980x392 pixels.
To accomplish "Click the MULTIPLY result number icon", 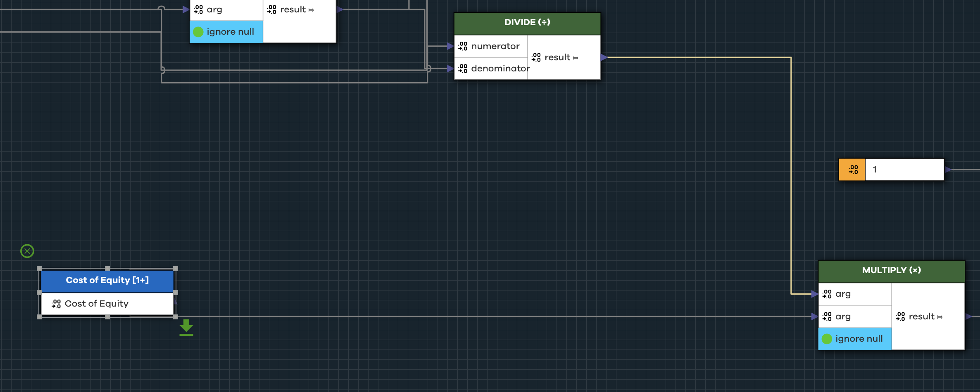I will click(901, 316).
